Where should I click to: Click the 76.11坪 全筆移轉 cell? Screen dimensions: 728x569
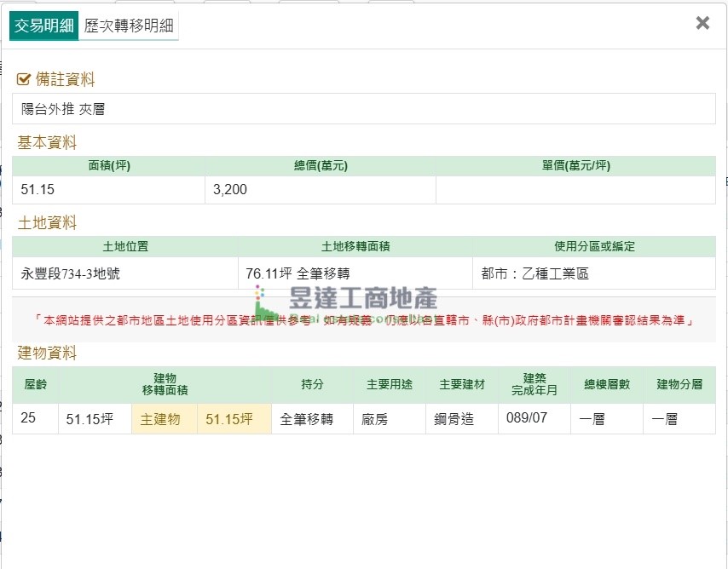[x=355, y=273]
